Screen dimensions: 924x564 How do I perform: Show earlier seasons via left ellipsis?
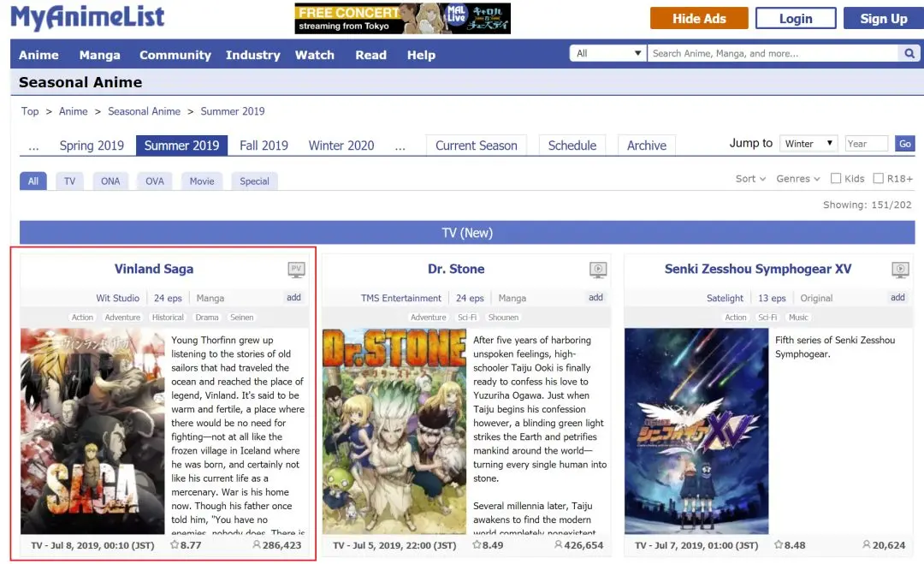33,145
